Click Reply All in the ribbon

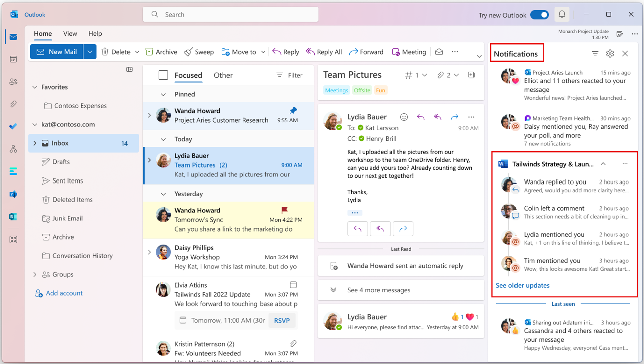[324, 52]
